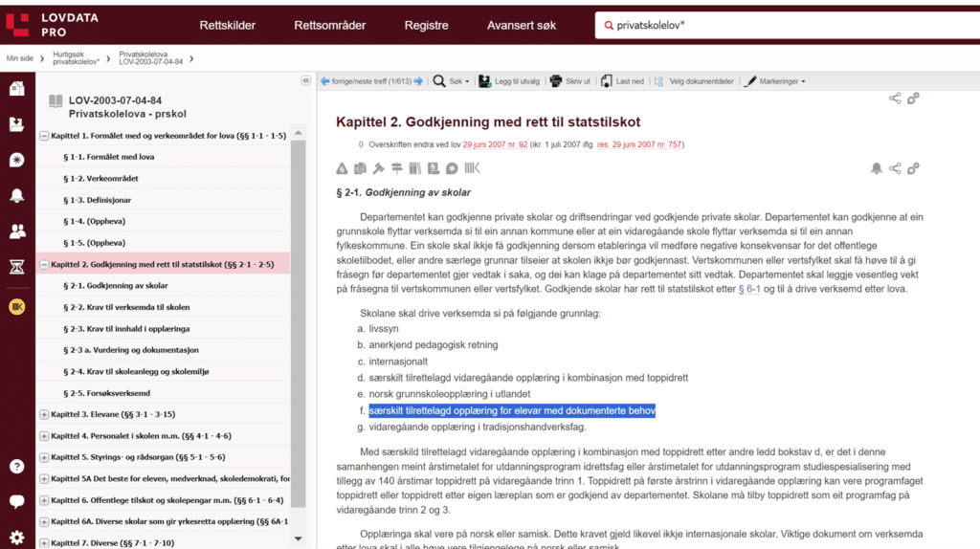980x549 pixels.
Task: Click the search field containing privatskolelov*
Action: pyautogui.click(x=788, y=26)
